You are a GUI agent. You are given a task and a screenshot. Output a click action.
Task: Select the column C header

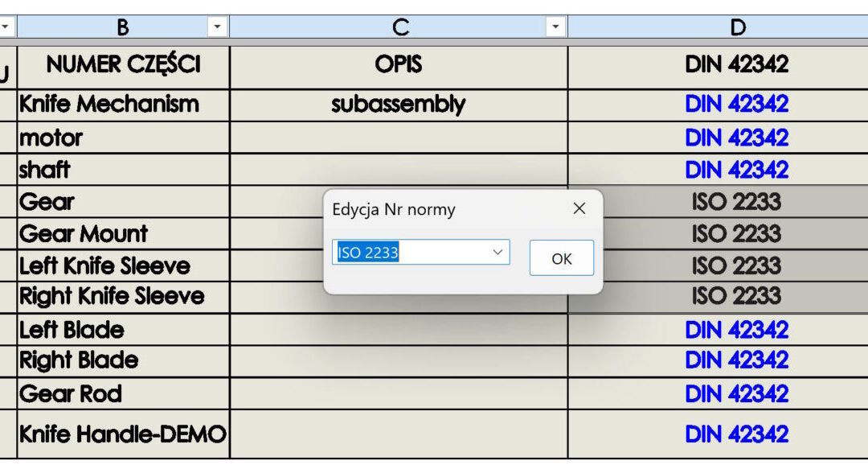coord(399,27)
